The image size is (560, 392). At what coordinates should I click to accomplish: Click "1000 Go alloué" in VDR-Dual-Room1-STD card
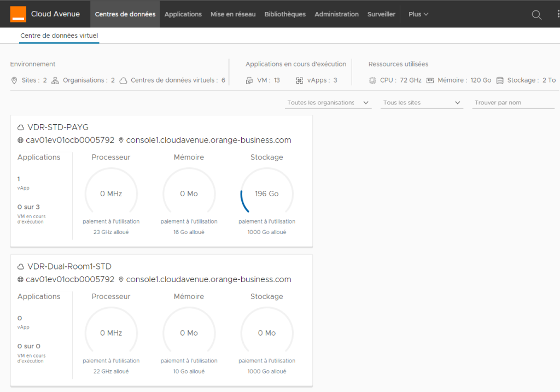tap(267, 371)
